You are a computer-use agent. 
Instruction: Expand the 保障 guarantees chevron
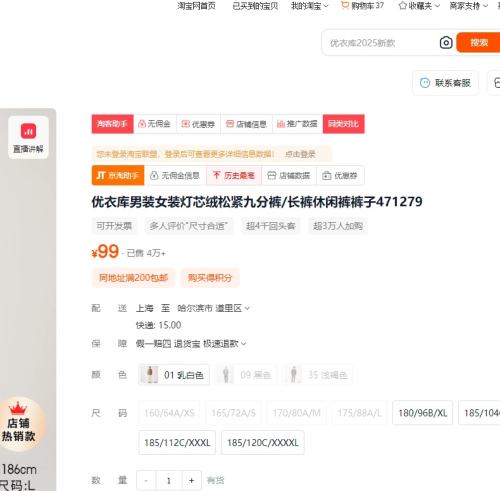[x=244, y=344]
